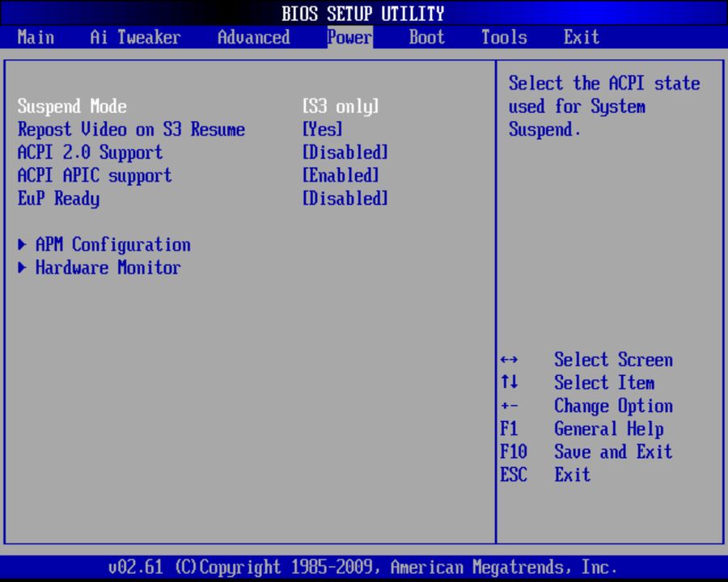Click the Change Option help text
This screenshot has height=582, width=728.
(x=613, y=406)
